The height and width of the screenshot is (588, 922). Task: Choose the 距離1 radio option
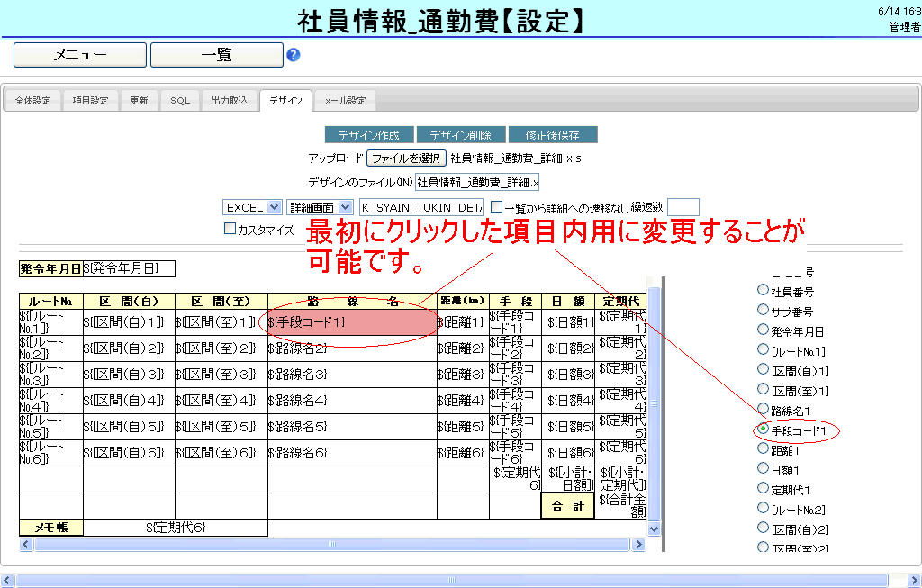pos(764,449)
